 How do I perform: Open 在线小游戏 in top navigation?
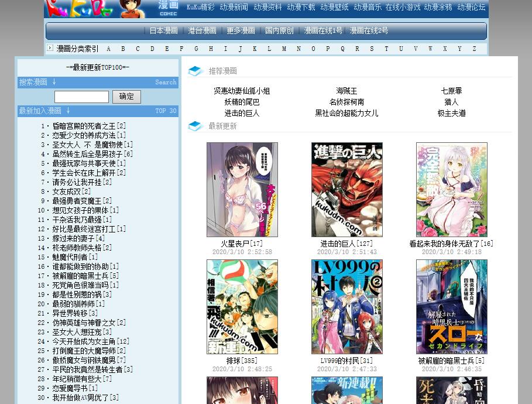(403, 7)
